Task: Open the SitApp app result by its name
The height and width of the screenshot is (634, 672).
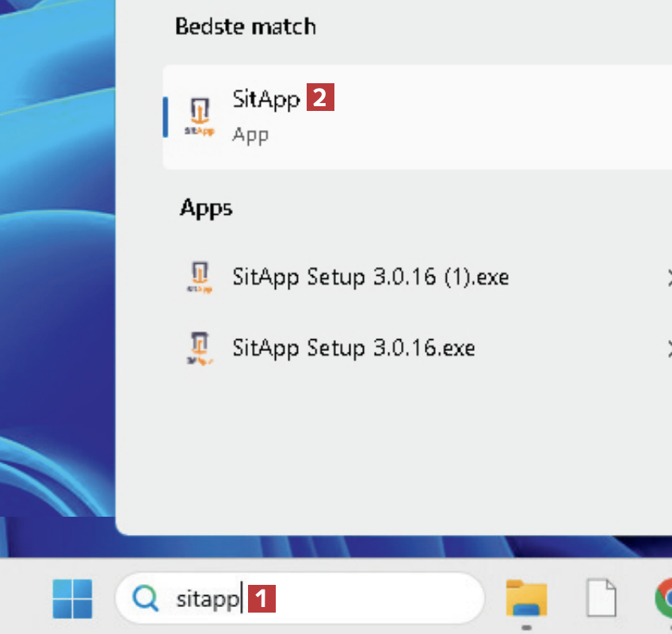Action: pyautogui.click(x=265, y=99)
